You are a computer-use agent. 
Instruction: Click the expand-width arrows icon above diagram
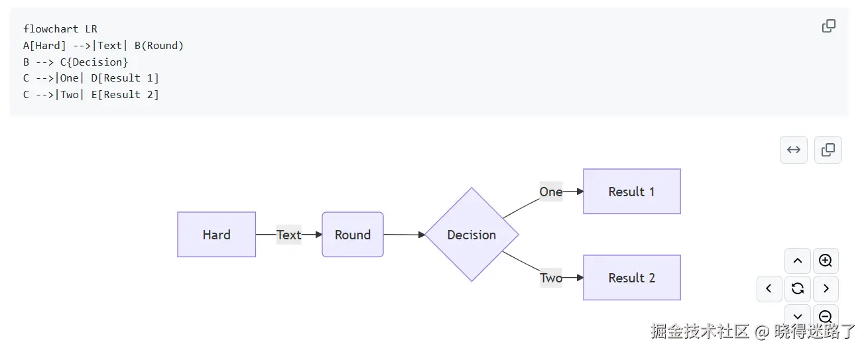(794, 150)
